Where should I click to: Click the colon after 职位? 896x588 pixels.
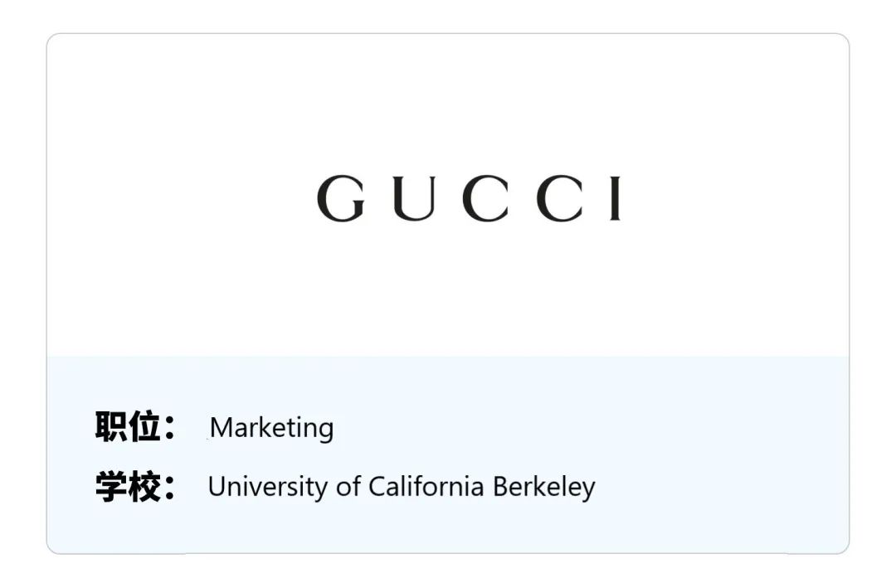coord(170,427)
